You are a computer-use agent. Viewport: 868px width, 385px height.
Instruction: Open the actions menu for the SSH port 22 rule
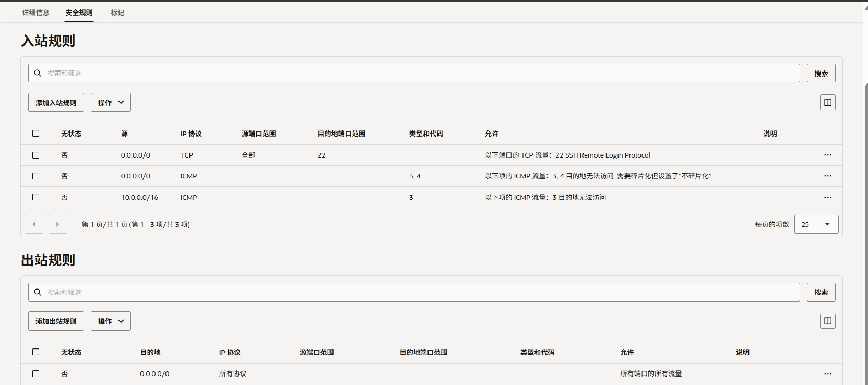[827, 155]
